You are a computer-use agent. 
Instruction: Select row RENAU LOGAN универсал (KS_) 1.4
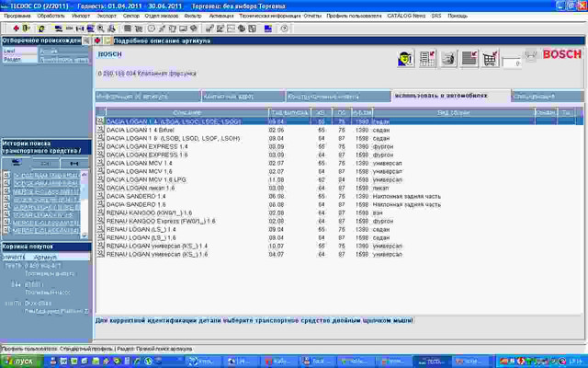[339, 246]
